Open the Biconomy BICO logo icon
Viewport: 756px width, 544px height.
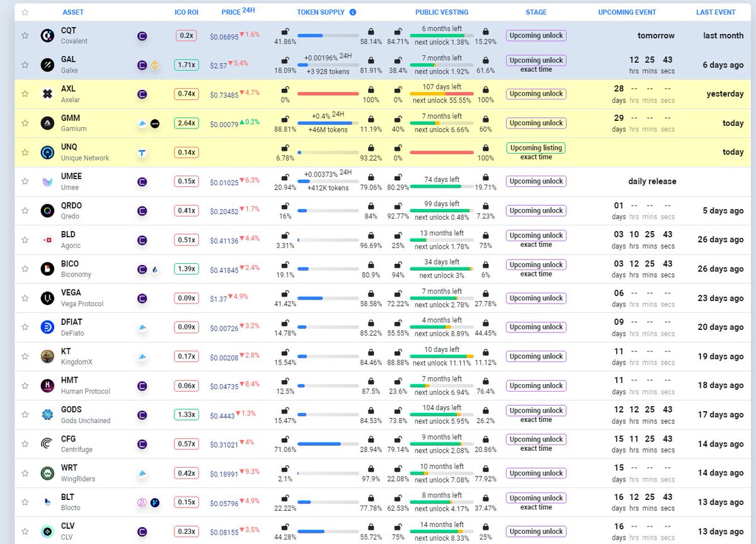click(x=47, y=269)
